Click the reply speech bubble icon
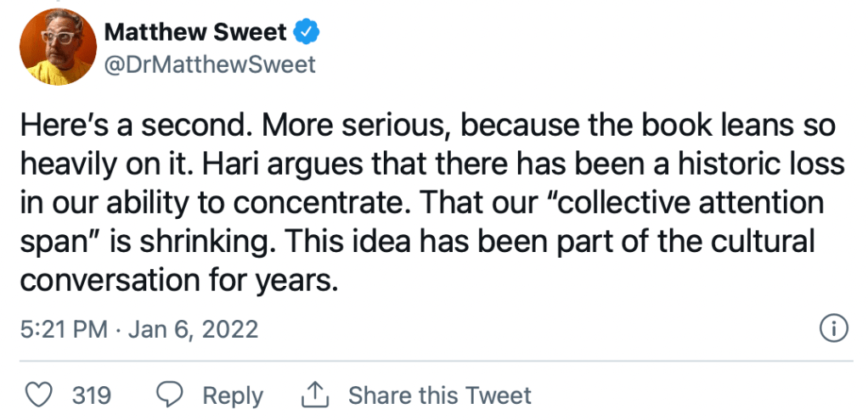Viewport: 868px width, 420px height. click(x=172, y=395)
